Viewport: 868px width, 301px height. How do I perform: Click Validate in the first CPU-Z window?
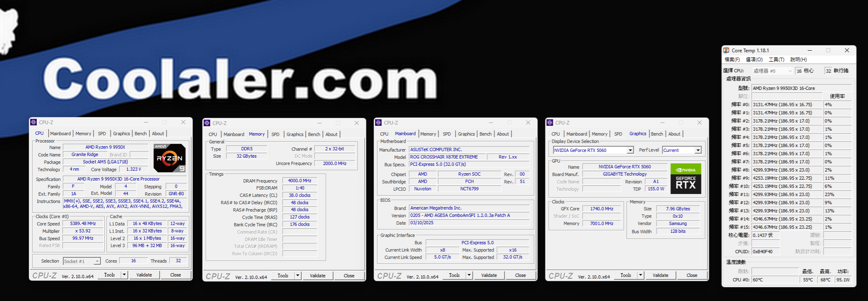point(144,275)
